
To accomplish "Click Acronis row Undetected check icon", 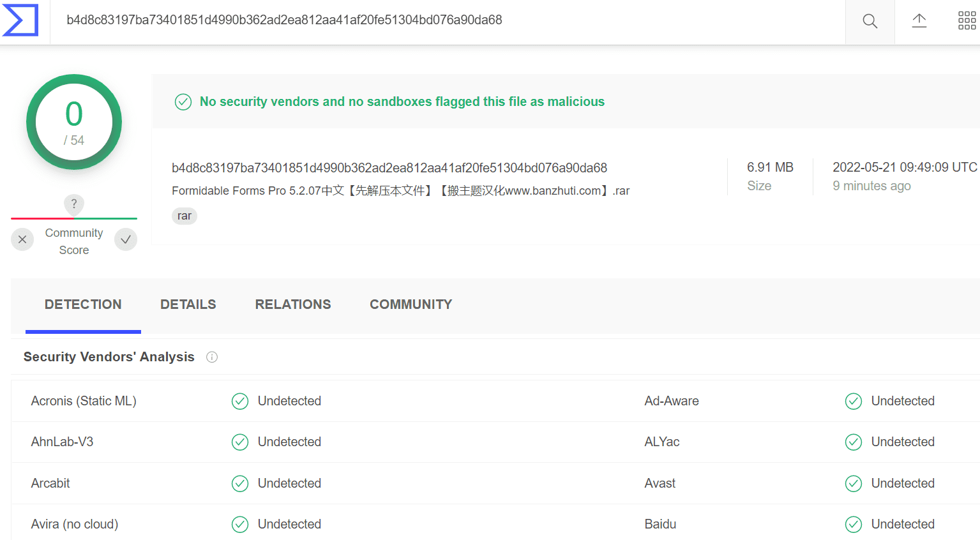I will pos(240,401).
